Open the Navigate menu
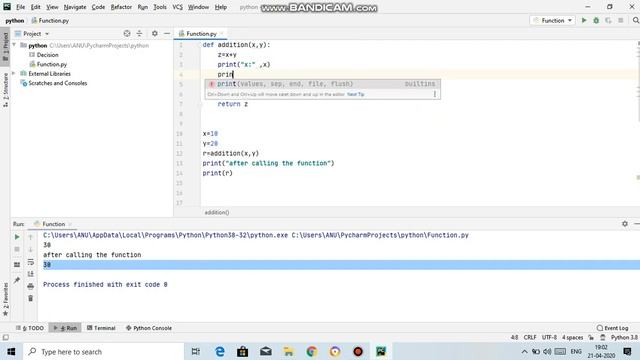The image size is (640, 360). (x=75, y=7)
